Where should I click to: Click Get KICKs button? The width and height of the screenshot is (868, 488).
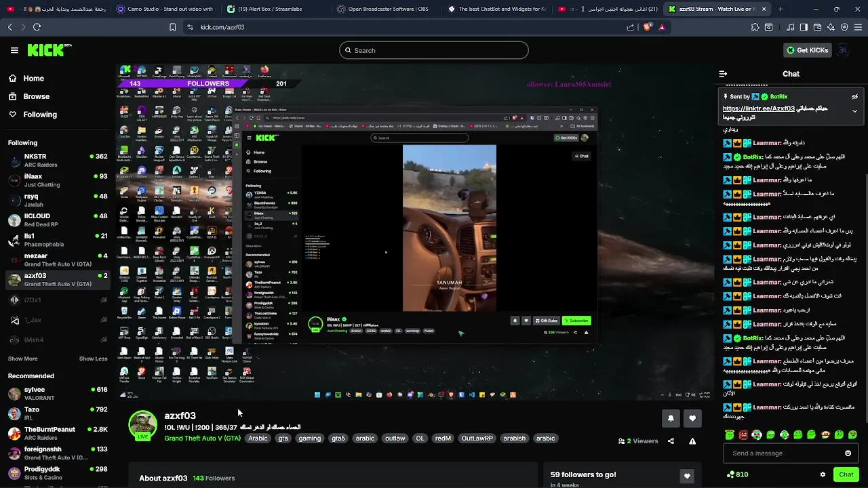807,50
